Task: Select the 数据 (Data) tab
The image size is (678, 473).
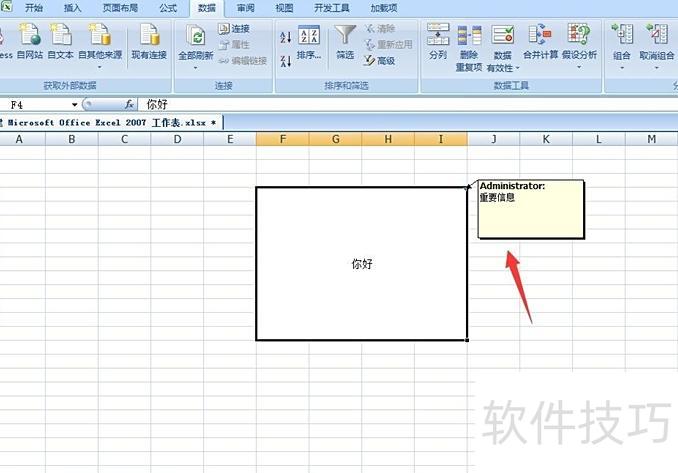Action: coord(207,8)
